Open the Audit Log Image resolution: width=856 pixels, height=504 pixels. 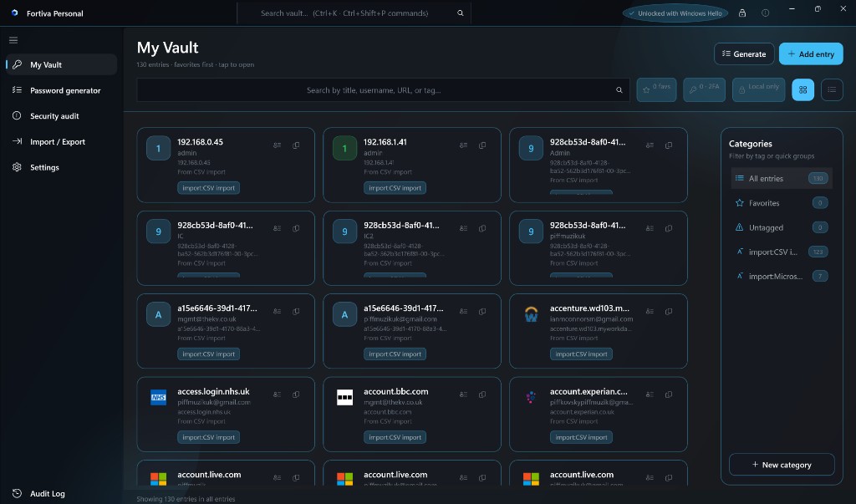coord(61,493)
